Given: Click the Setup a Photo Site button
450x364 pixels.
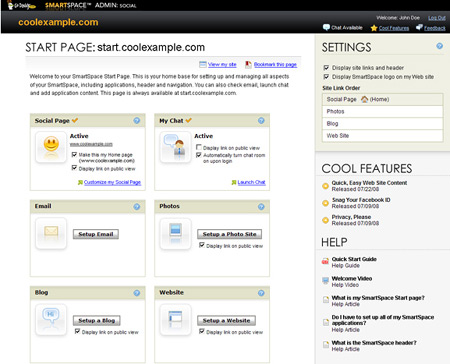Looking at the screenshot, I should (229, 234).
